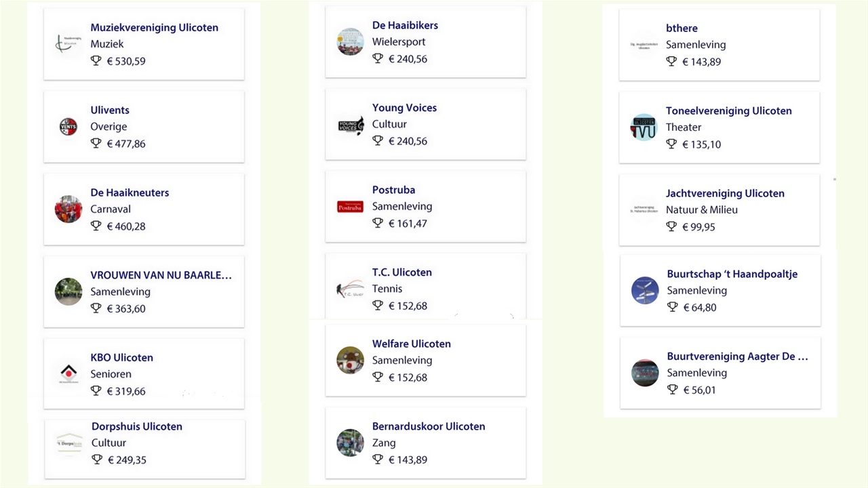Viewport: 868px width, 488px height.
Task: Click the Bernarduskoor Ulicoten choir photo thumbnail
Action: (x=351, y=443)
